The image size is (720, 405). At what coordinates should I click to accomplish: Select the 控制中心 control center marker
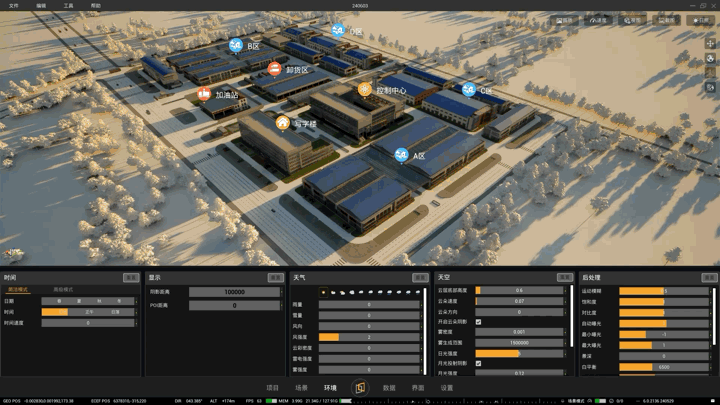(x=365, y=89)
